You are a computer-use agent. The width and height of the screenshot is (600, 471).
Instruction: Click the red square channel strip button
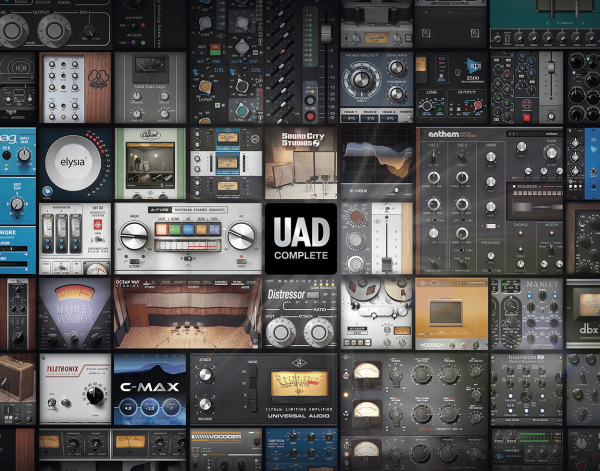coord(527,117)
